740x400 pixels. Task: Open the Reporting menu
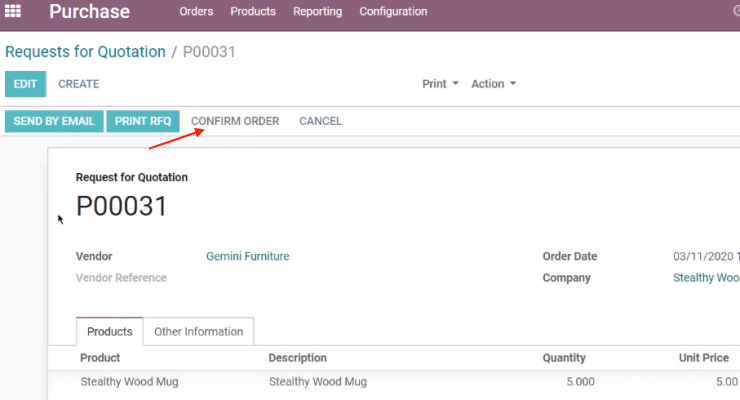pos(317,11)
